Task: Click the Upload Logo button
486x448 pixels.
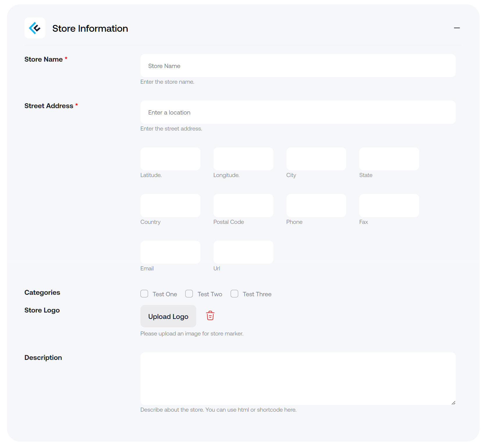Action: pos(168,316)
